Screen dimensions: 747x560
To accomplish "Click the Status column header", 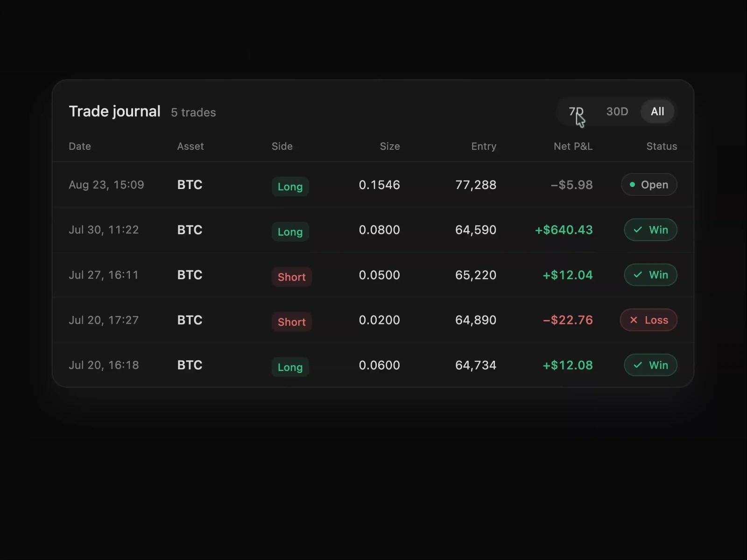I will [x=662, y=147].
